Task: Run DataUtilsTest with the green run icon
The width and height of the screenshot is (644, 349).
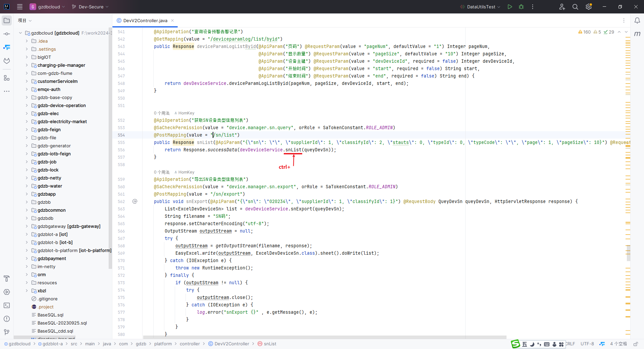Action: [x=510, y=7]
